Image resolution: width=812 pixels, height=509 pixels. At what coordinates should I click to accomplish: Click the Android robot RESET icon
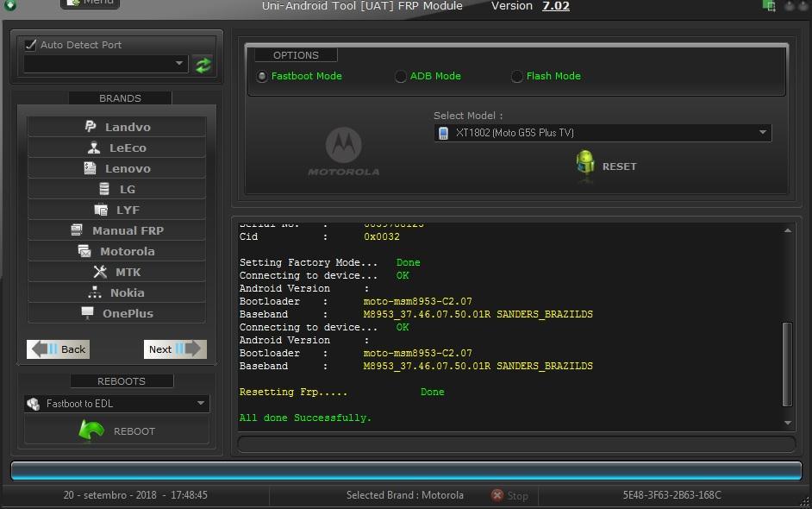point(585,165)
